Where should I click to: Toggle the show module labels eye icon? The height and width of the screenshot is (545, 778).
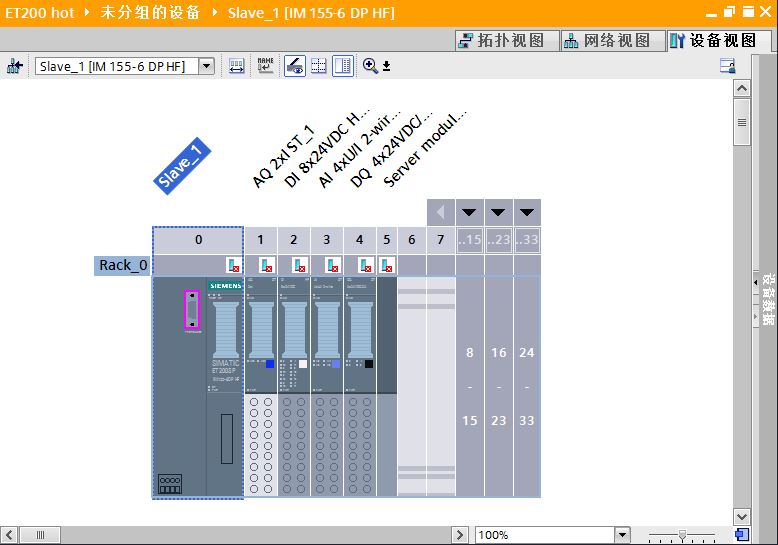coord(295,66)
